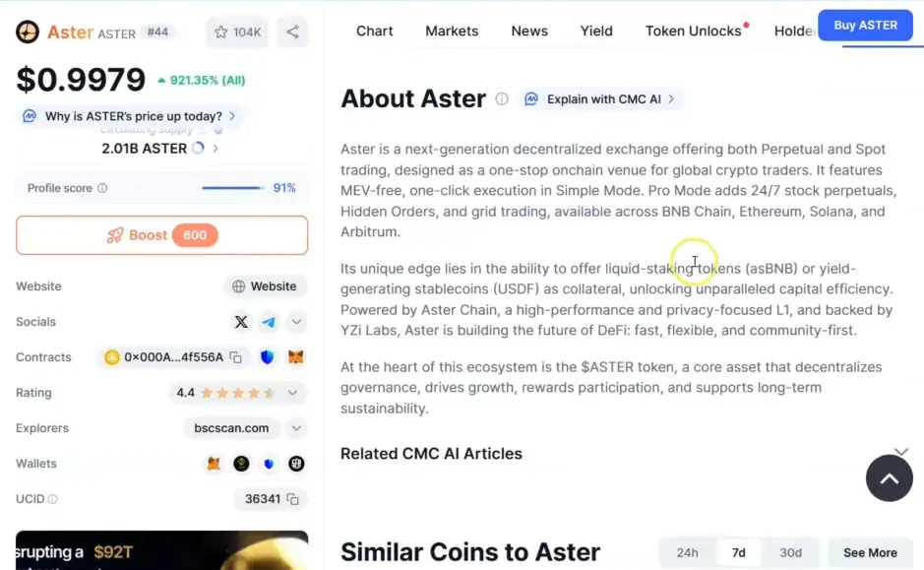This screenshot has width=924, height=570.
Task: Switch to the Token Unlocks tab
Action: (x=694, y=32)
